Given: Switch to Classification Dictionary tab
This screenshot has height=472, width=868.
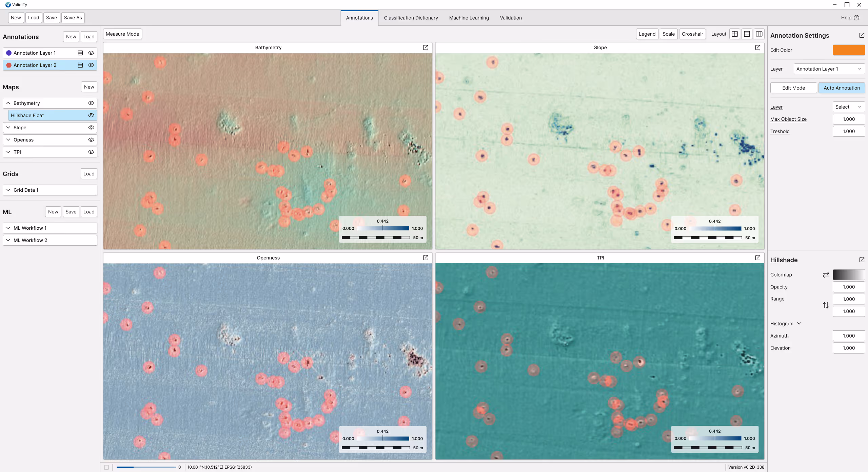Looking at the screenshot, I should coord(411,18).
